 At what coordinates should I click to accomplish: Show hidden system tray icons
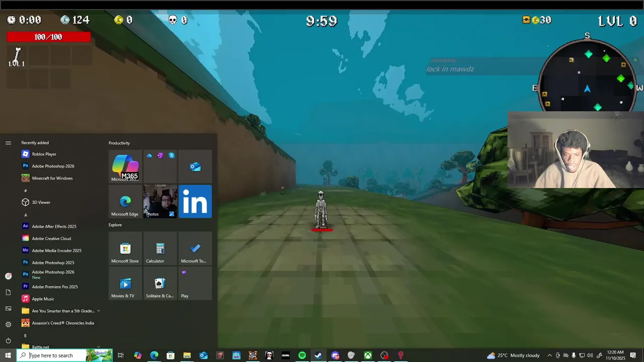549,355
